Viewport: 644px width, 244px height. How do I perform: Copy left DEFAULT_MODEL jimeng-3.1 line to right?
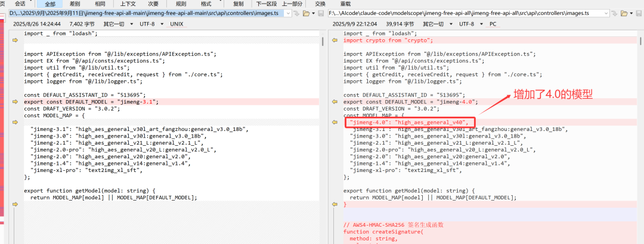16,102
